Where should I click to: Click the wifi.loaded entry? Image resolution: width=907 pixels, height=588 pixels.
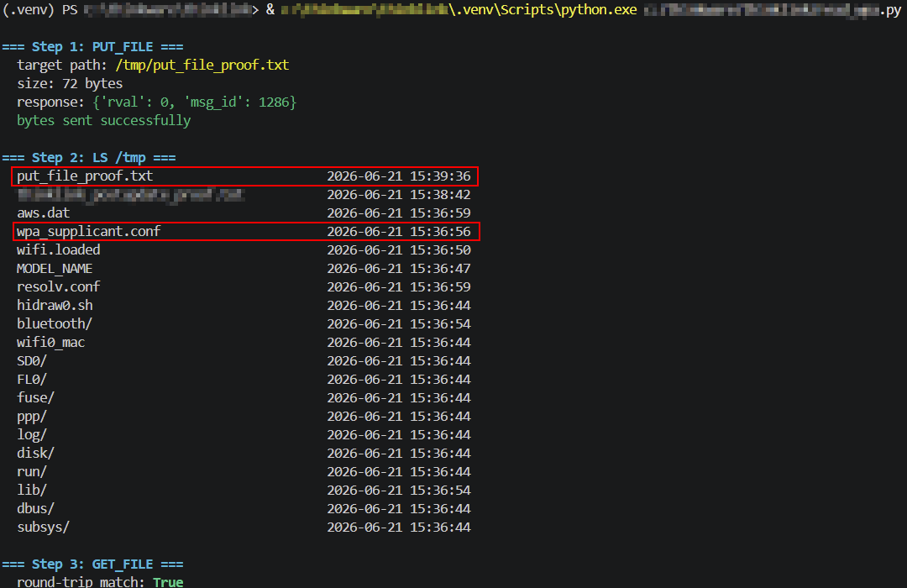pos(59,250)
